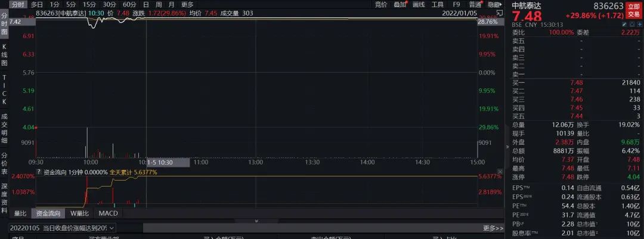The image size is (644, 239).
Task: Click the 买四 price 7.45 row
Action: click(x=576, y=108)
